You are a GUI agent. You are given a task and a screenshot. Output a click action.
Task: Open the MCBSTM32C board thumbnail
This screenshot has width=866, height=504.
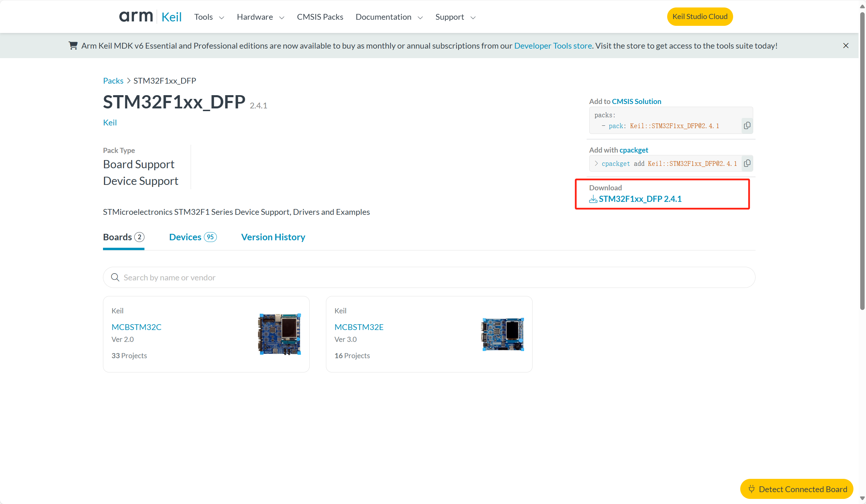click(279, 334)
